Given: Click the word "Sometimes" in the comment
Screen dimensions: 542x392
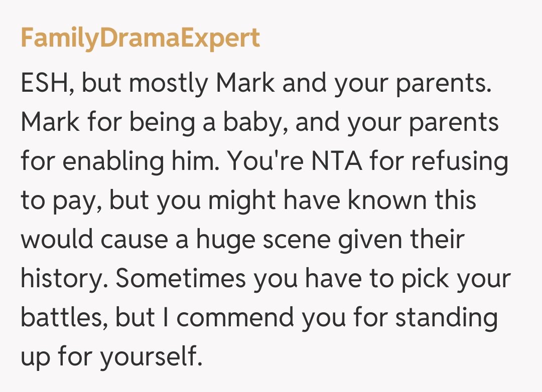Looking at the screenshot, I should (x=181, y=279).
